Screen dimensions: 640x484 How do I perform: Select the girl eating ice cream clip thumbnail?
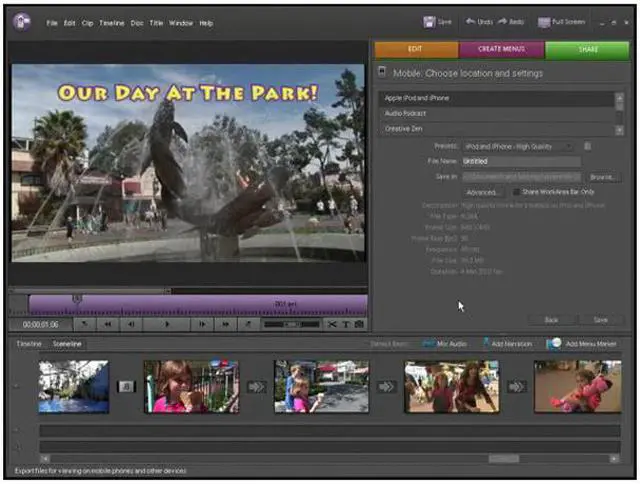(x=191, y=386)
